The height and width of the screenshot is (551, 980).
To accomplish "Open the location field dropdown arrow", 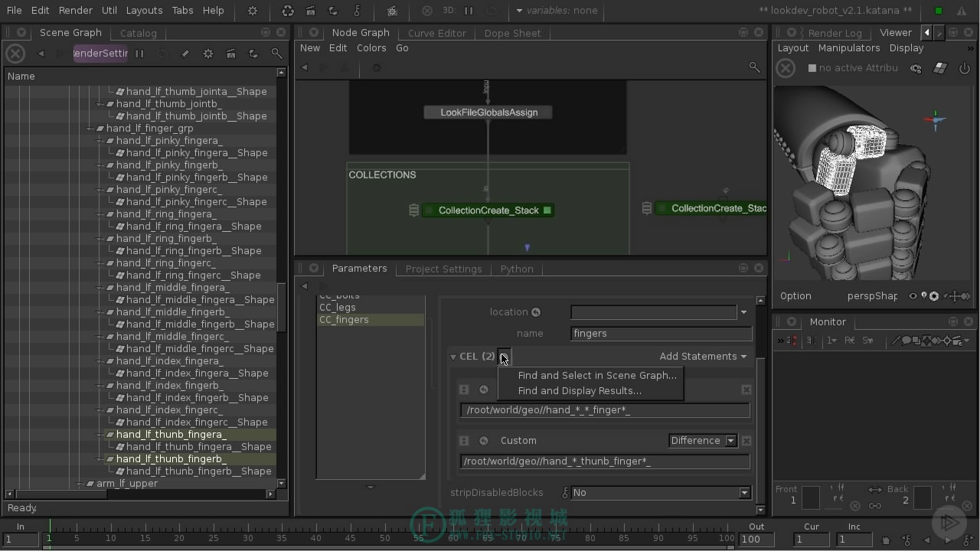I will click(743, 312).
